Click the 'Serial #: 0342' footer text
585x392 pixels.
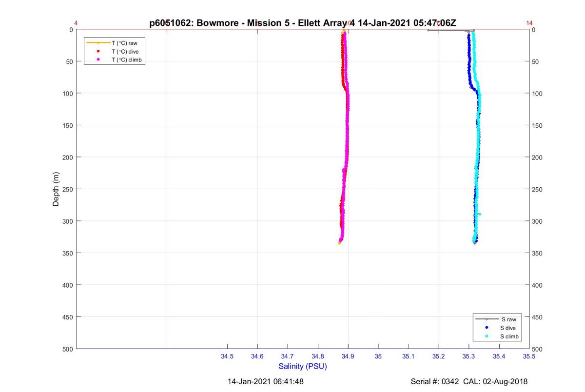(435, 381)
